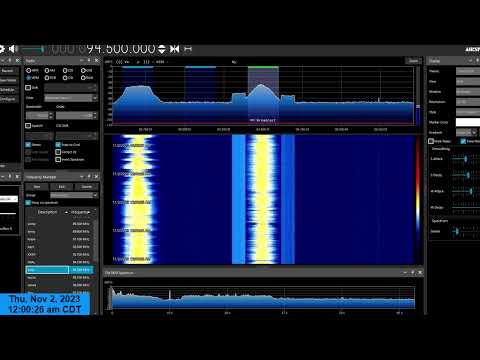Pin the Radio panel
480x360 pixels.
89,60
